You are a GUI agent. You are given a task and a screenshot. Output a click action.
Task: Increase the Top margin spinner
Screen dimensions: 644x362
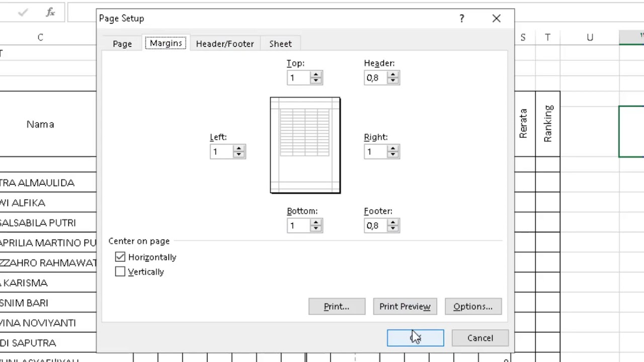[x=316, y=74]
